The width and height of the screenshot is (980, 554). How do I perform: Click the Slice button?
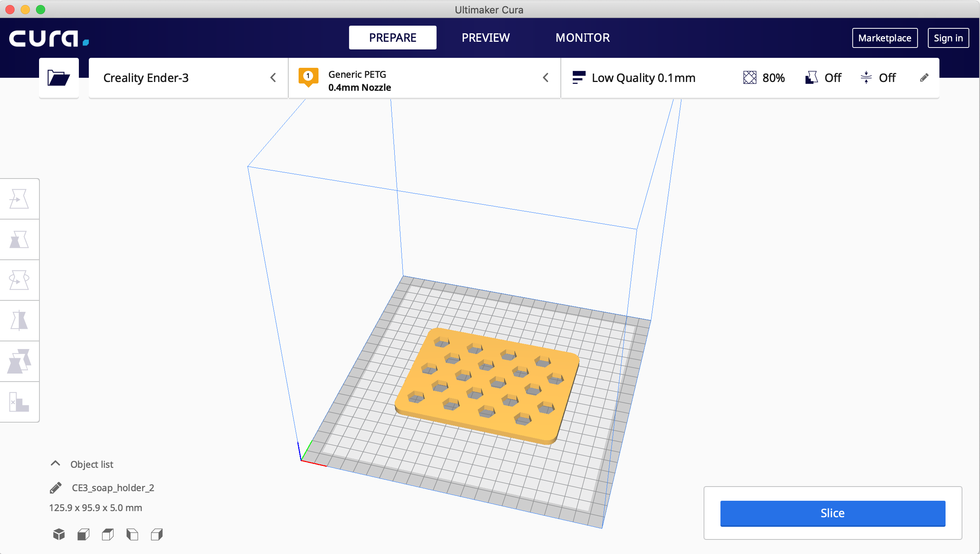click(833, 513)
